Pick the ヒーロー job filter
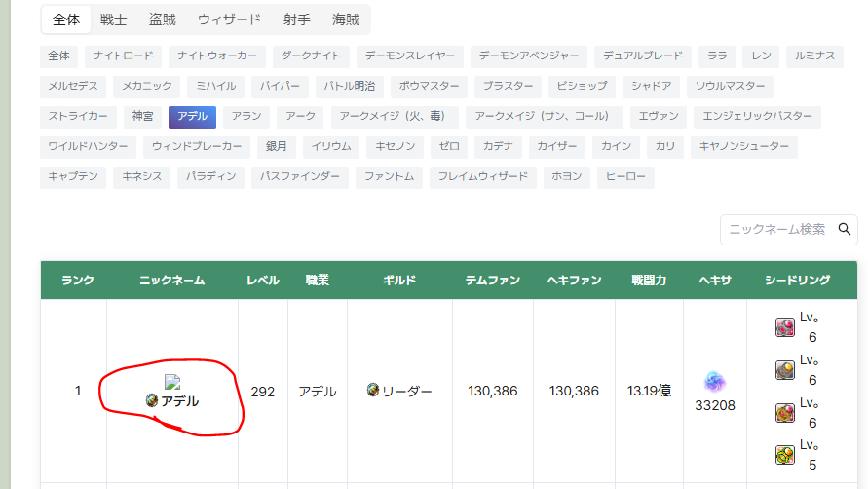 (x=625, y=177)
